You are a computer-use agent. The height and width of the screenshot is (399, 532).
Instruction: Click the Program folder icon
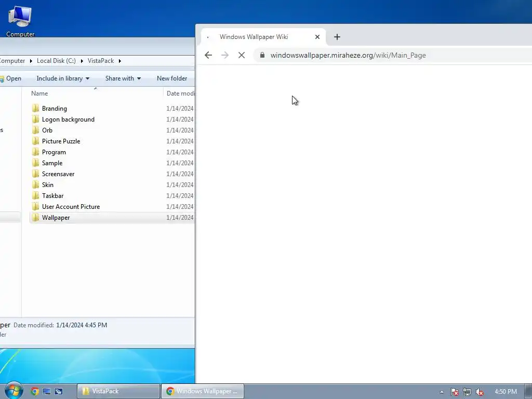(x=36, y=152)
